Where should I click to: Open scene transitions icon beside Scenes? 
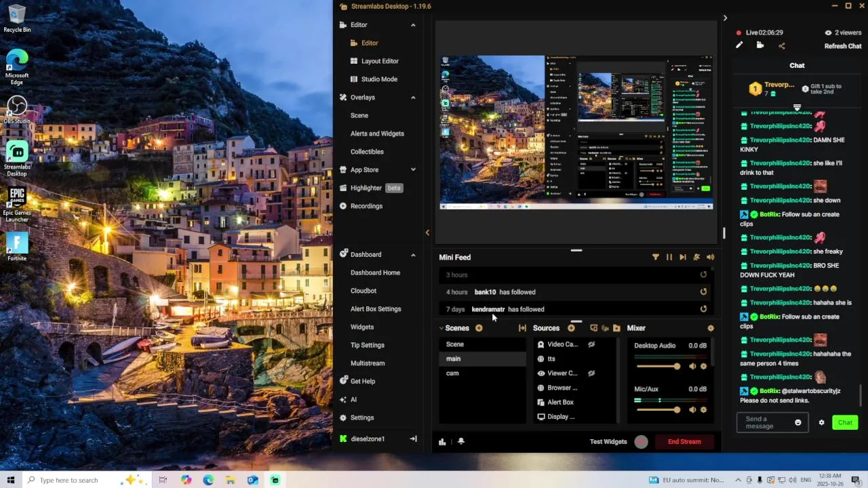pyautogui.click(x=522, y=328)
